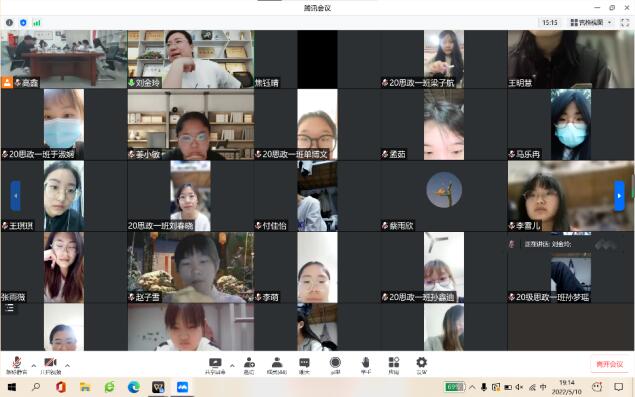Screen dimensions: 635x397
Task: Open the invite participants icon
Action: pos(249,365)
